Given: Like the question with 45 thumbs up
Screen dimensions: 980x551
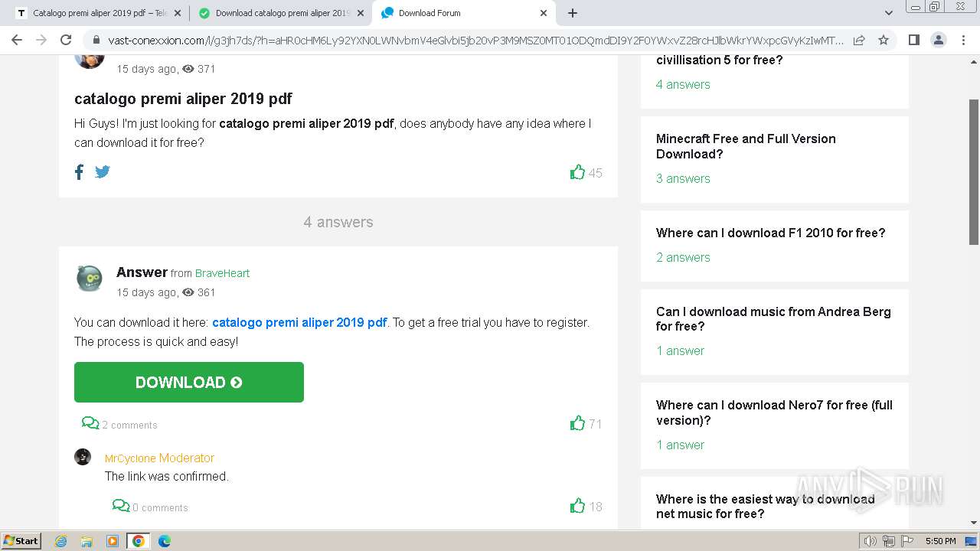Looking at the screenshot, I should [577, 172].
